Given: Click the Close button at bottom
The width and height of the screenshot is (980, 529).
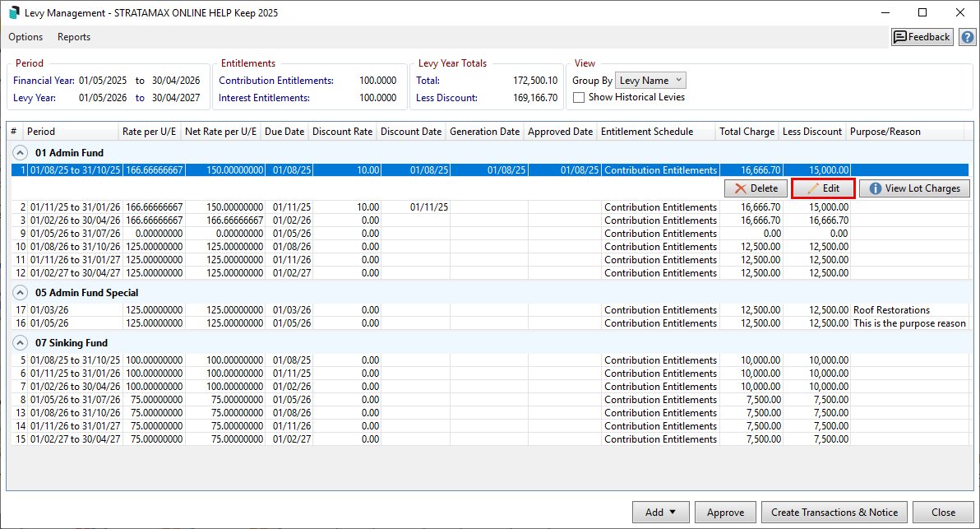Looking at the screenshot, I should point(943,513).
